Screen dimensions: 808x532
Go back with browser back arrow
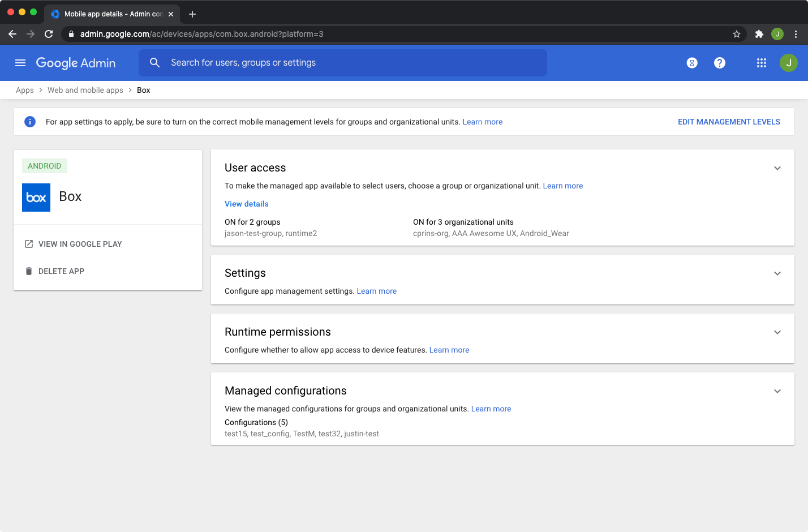click(x=12, y=34)
